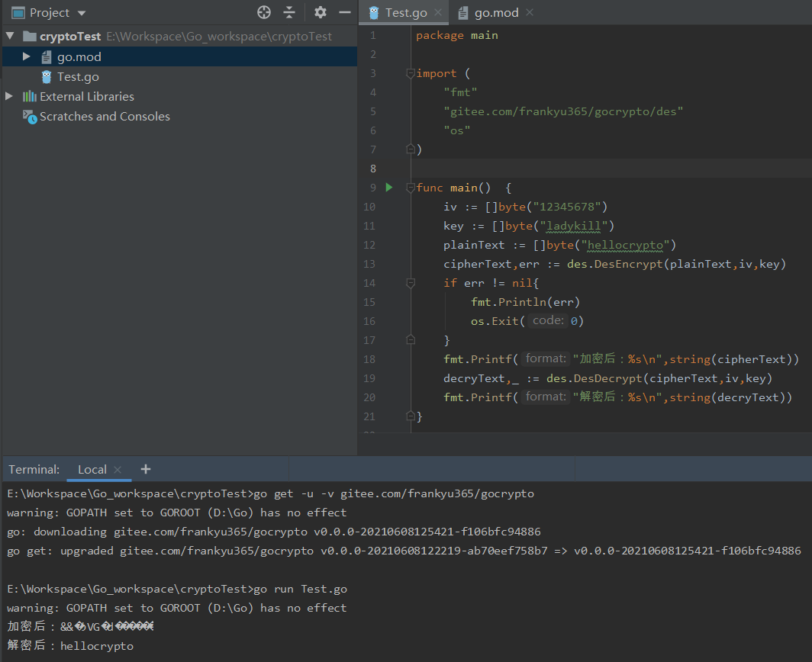Close the Local terminal tab
Viewport: 812px width, 662px height.
[118, 470]
